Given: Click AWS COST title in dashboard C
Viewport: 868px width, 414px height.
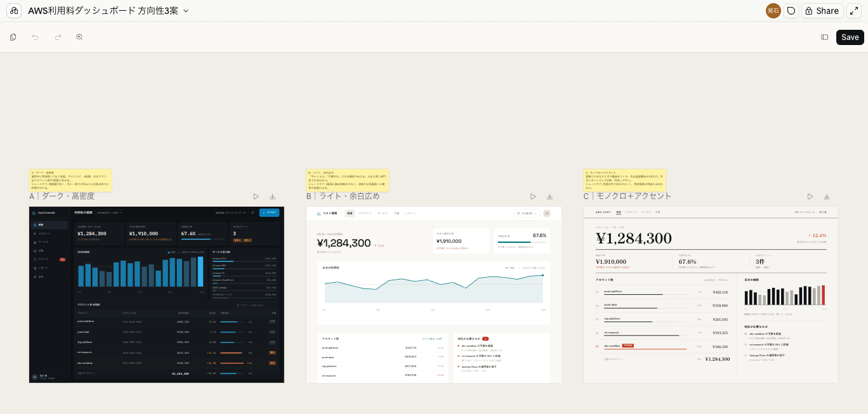Looking at the screenshot, I should point(603,212).
